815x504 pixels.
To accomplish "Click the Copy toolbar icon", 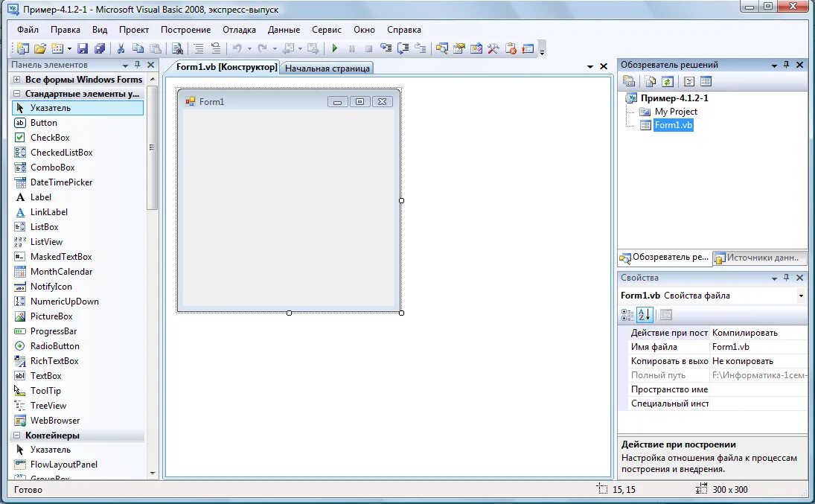I will click(138, 48).
